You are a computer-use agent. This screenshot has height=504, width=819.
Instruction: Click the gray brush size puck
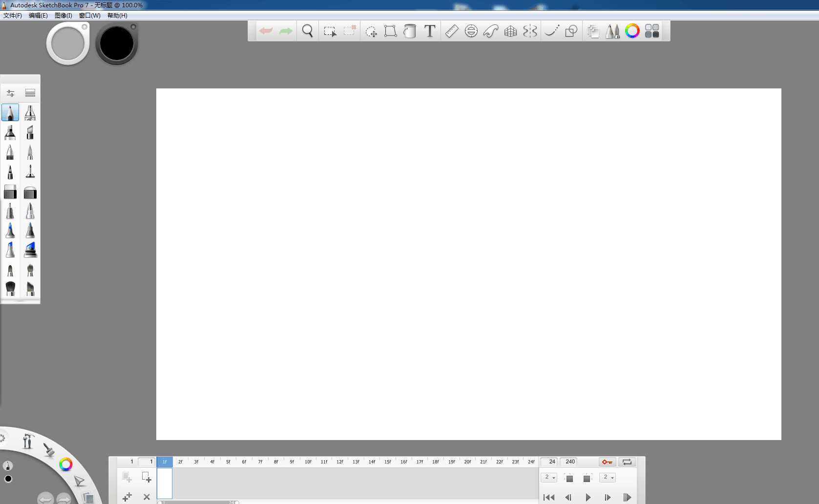(x=68, y=43)
